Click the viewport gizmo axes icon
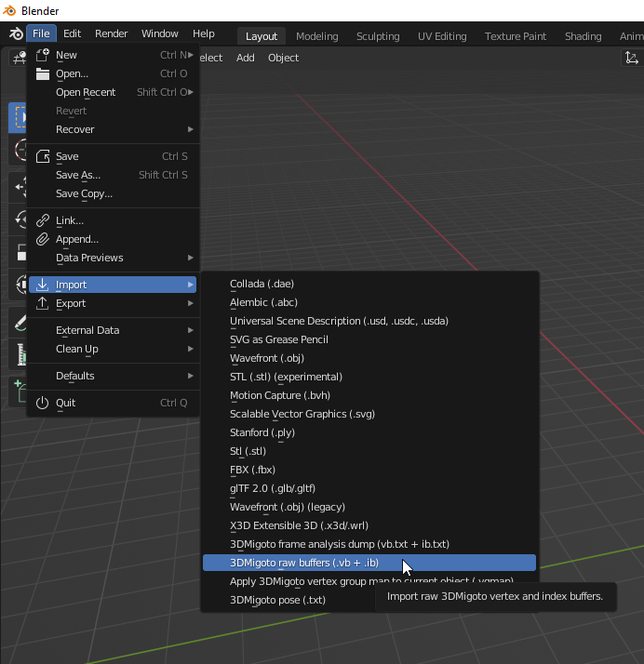This screenshot has height=664, width=644. (x=631, y=58)
